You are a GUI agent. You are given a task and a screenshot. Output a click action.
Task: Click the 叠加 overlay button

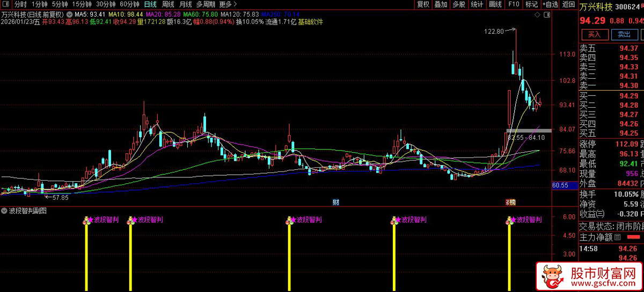click(441, 4)
